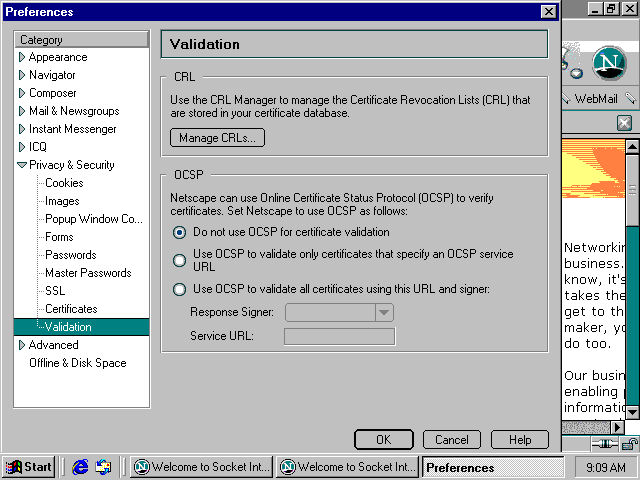Select validate only certificates specifying OCSP URL
The width and height of the screenshot is (640, 480).
point(179,260)
